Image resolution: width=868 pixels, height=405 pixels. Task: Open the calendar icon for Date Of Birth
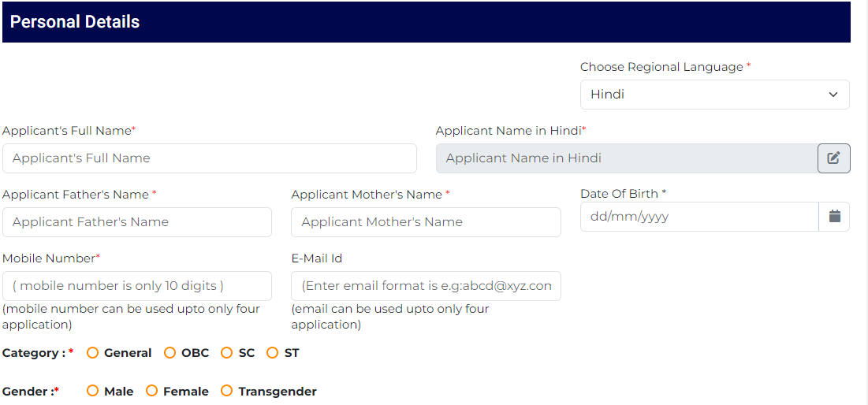834,217
